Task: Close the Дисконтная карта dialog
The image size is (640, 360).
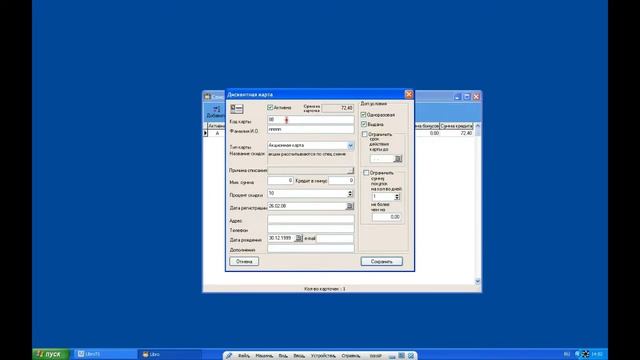Action: (409, 94)
